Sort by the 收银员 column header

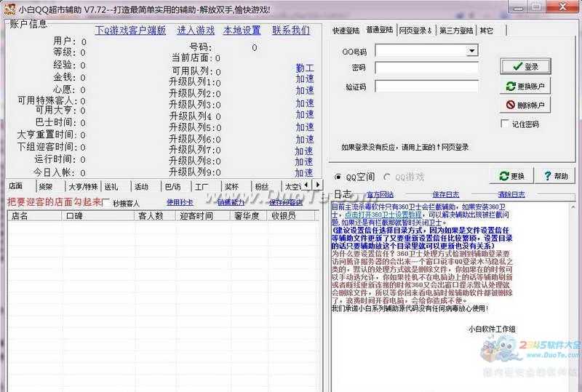pyautogui.click(x=292, y=216)
